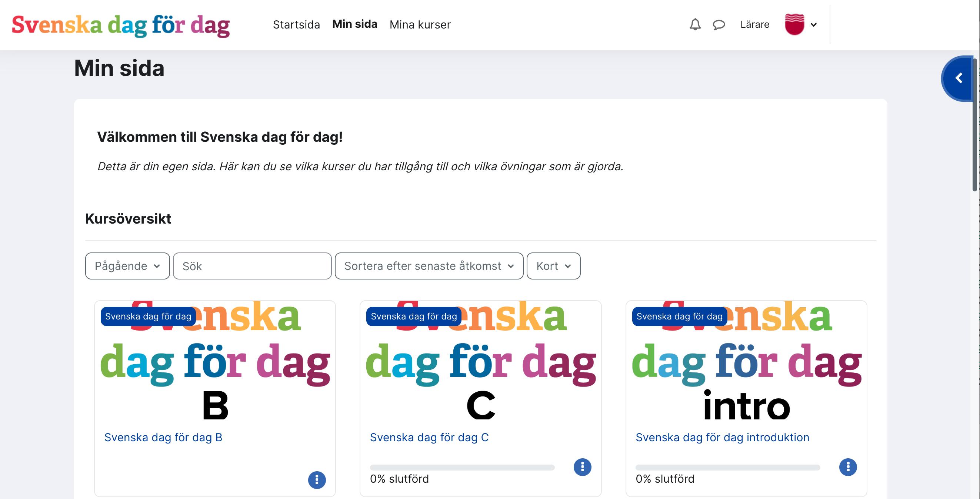Image resolution: width=980 pixels, height=499 pixels.
Task: Click the red user avatar icon
Action: (794, 25)
